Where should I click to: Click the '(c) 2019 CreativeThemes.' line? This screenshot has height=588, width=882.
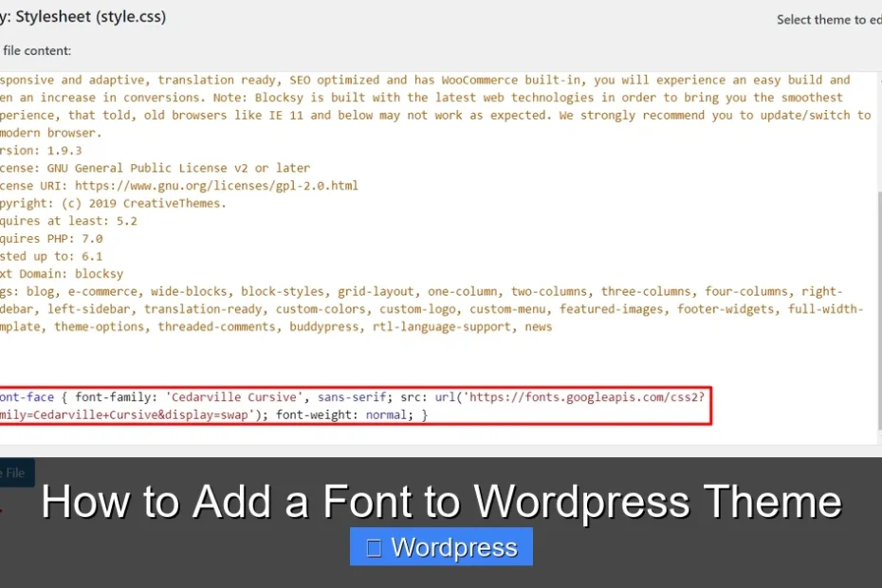(143, 203)
